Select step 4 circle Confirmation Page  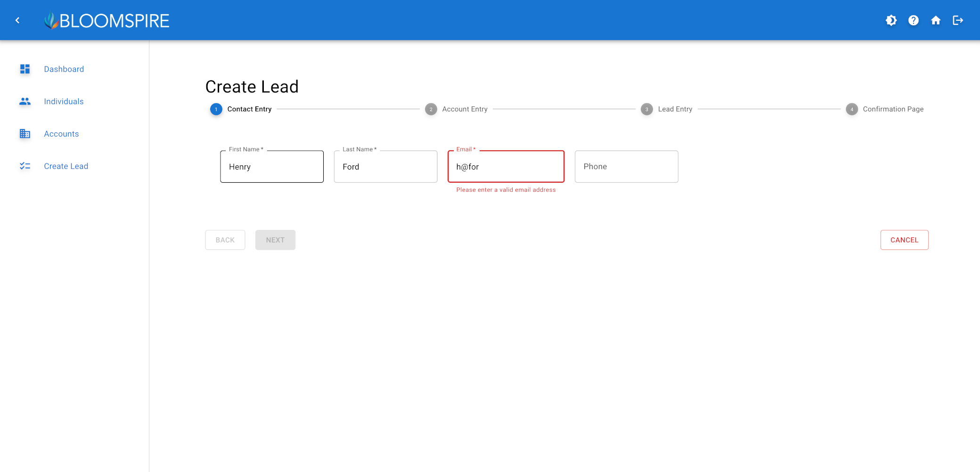click(852, 109)
